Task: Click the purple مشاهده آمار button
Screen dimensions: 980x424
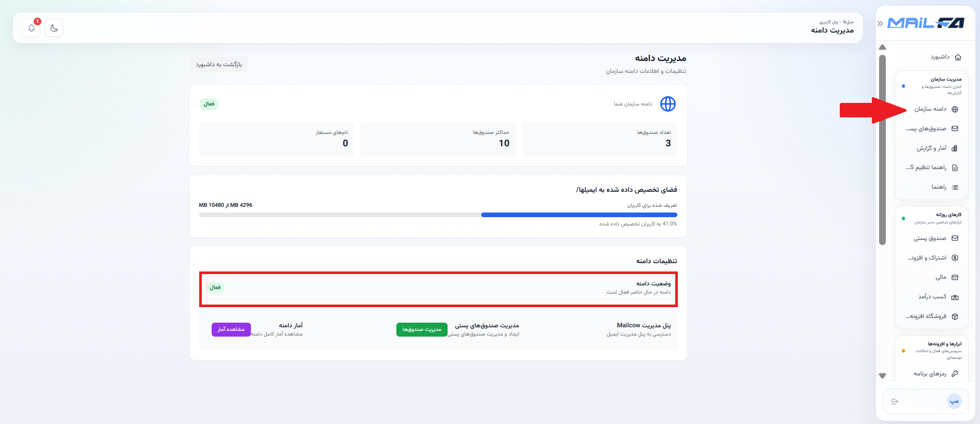Action: coord(231,329)
